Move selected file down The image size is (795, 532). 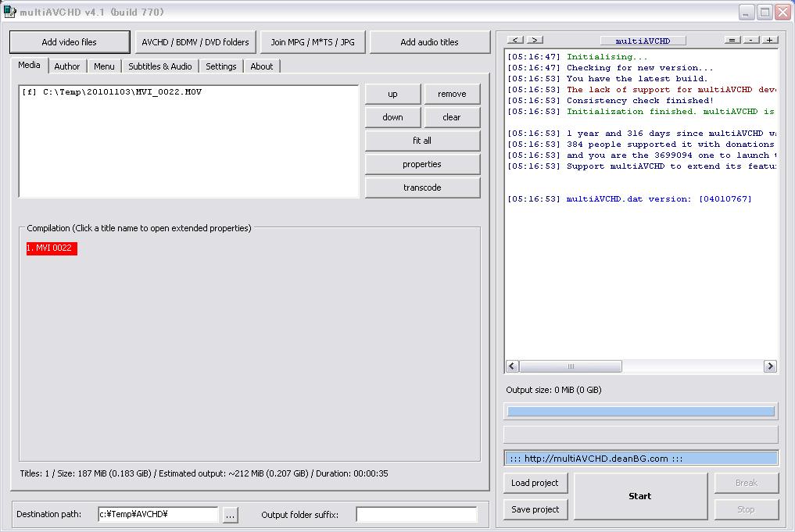pyautogui.click(x=392, y=117)
